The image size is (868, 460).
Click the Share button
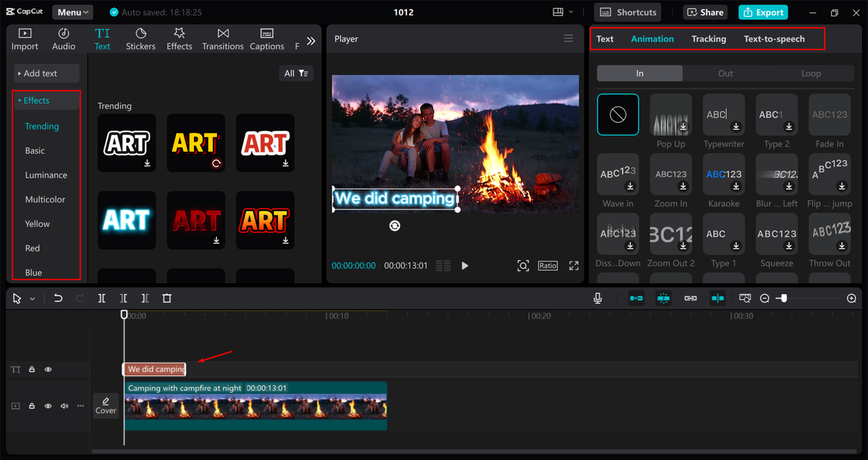[705, 12]
